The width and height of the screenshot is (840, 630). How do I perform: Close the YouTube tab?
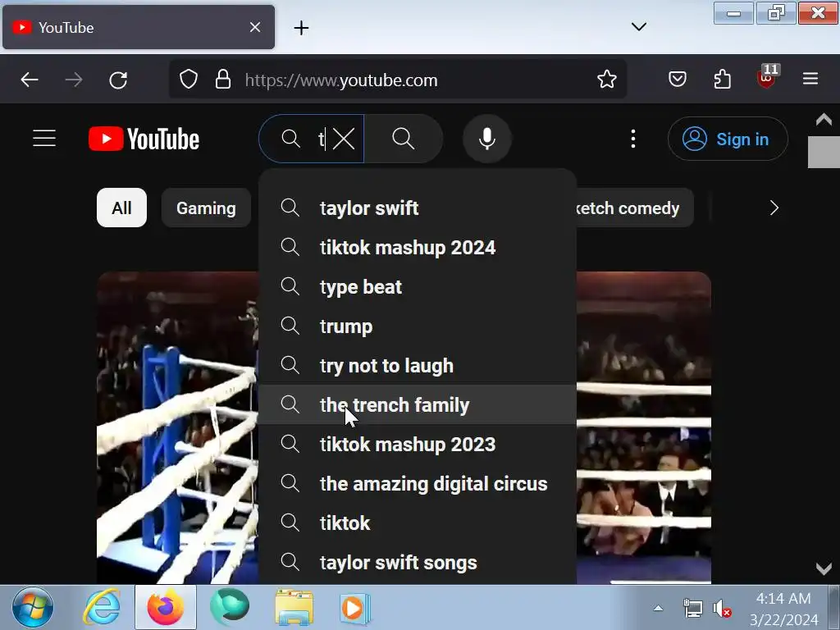(x=255, y=27)
